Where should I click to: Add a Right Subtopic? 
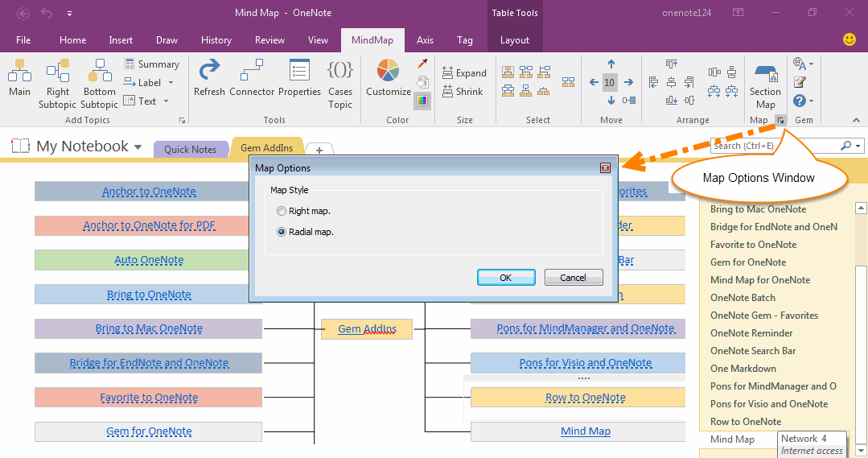pyautogui.click(x=58, y=84)
